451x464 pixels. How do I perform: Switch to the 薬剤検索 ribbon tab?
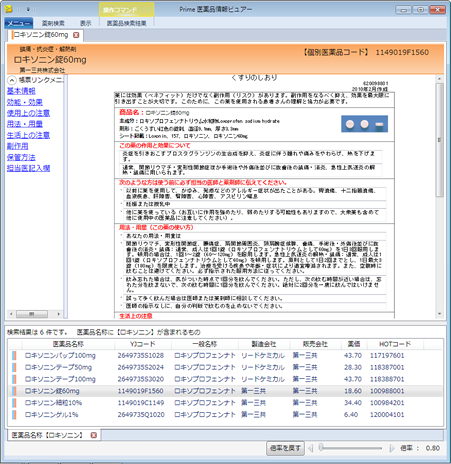pos(53,23)
